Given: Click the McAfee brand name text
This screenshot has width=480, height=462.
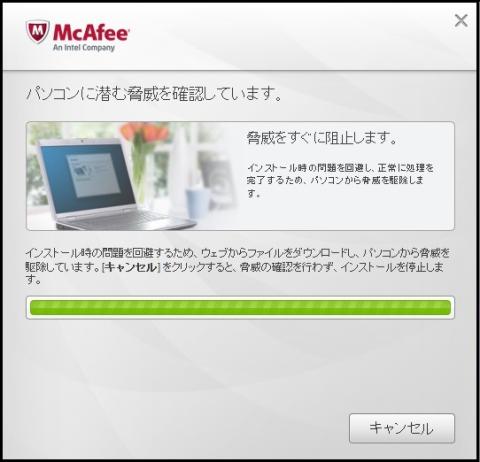Looking at the screenshot, I should pyautogui.click(x=91, y=32).
